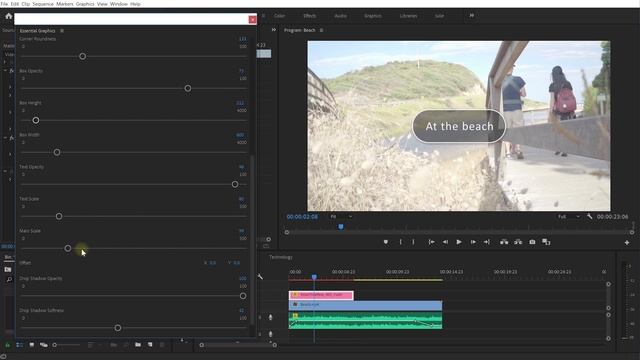Click the Box Width slider handle
The image size is (640, 360).
(x=57, y=152)
